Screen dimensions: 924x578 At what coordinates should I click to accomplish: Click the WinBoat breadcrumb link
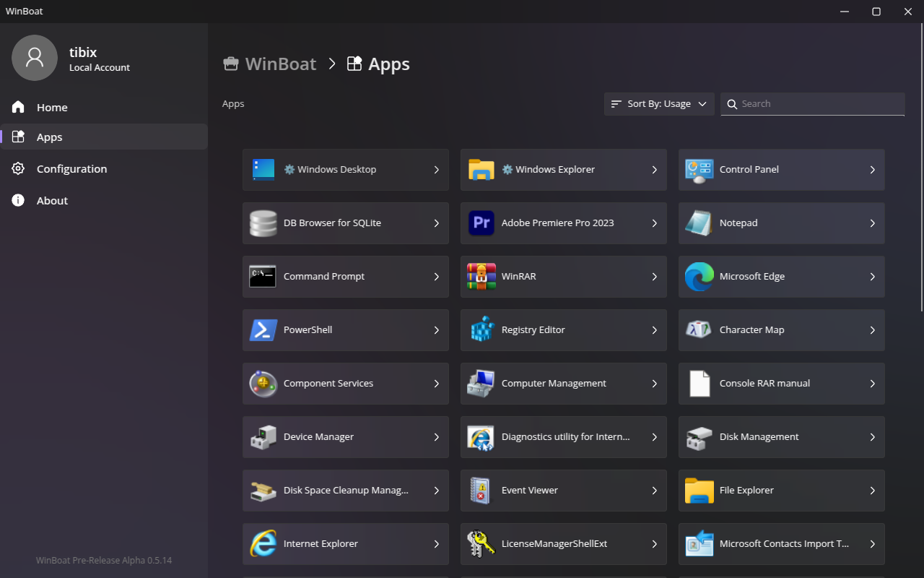(280, 64)
